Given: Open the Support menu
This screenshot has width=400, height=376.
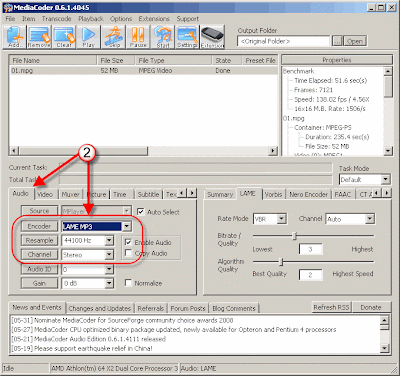Looking at the screenshot, I should 188,19.
